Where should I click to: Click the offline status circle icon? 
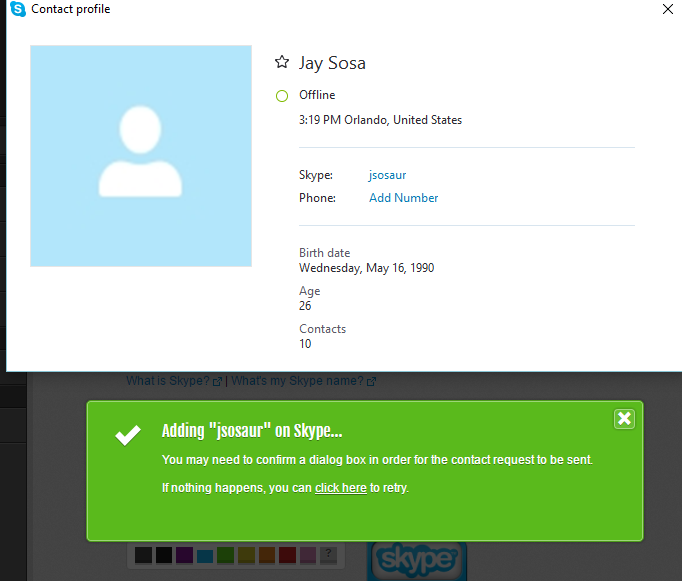pyautogui.click(x=282, y=96)
